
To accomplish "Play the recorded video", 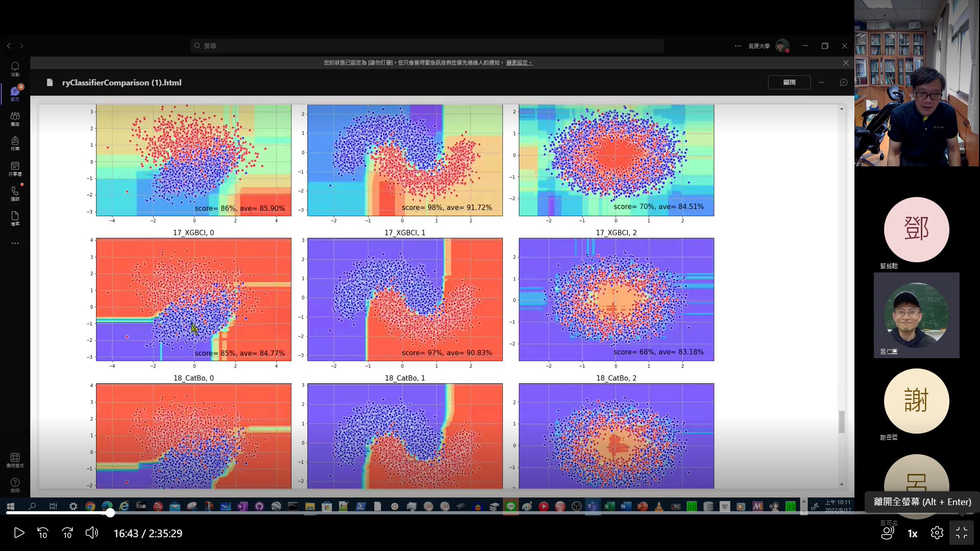I will pos(19,533).
